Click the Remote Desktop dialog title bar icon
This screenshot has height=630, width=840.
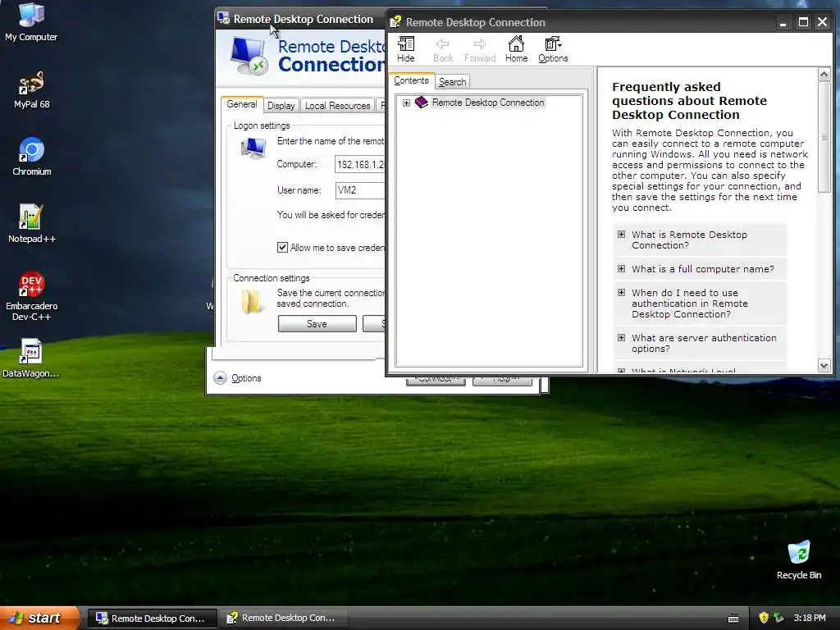[x=223, y=19]
